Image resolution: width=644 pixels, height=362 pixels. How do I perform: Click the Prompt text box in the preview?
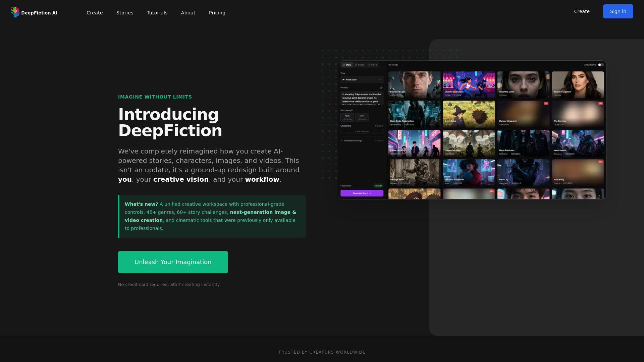point(362,98)
